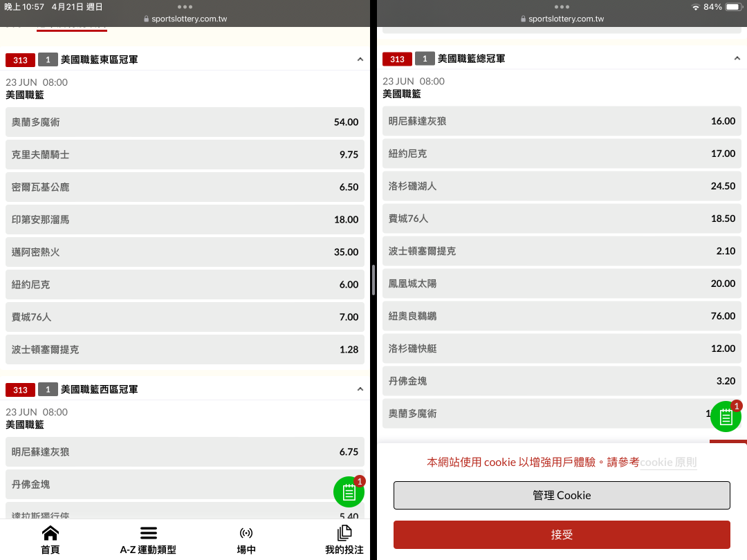Image resolution: width=747 pixels, height=560 pixels.
Task: Select 費城76人 18.50 in 總冠軍
Action: tap(562, 218)
